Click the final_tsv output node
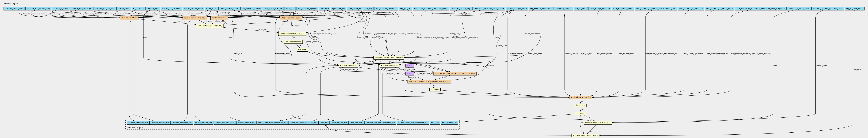Screen dimensions: 868x138 (x=324, y=123)
